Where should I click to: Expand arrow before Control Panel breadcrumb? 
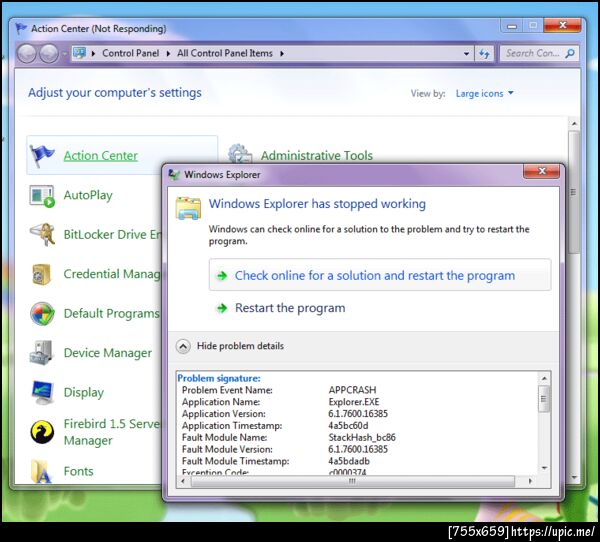93,54
